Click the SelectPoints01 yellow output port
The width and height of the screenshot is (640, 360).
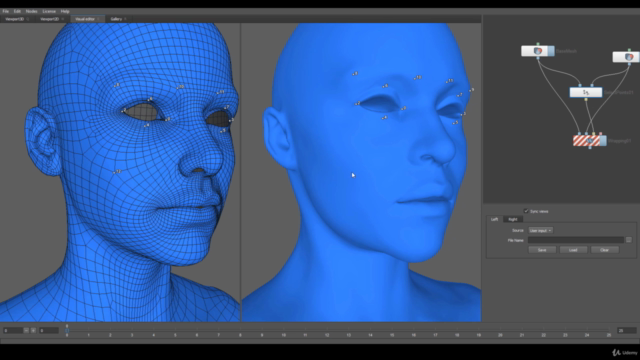click(x=586, y=99)
